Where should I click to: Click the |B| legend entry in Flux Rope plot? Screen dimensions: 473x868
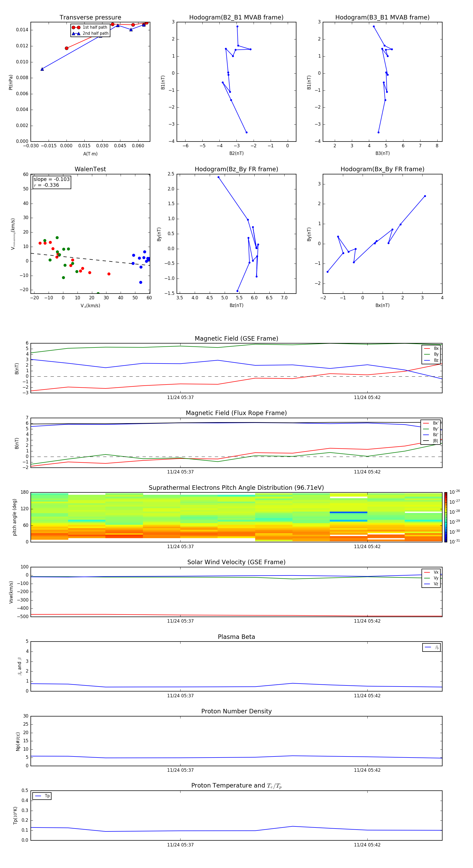tap(431, 441)
